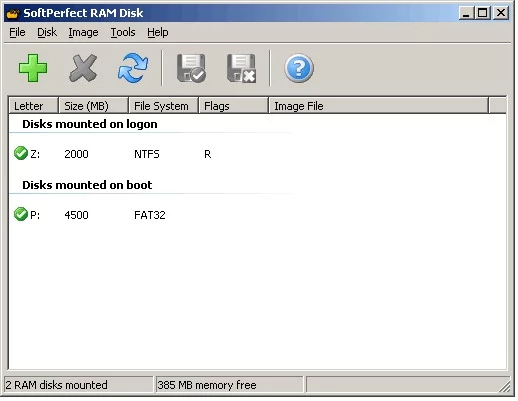Click the floppy with X Discard Image icon

[241, 68]
